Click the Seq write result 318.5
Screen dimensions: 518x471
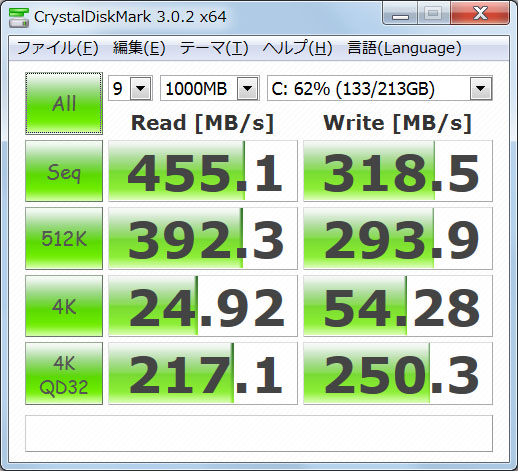398,171
